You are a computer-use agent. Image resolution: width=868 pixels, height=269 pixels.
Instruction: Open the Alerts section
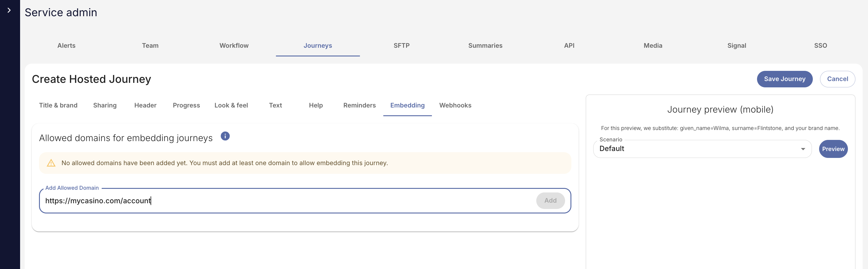[x=66, y=46]
